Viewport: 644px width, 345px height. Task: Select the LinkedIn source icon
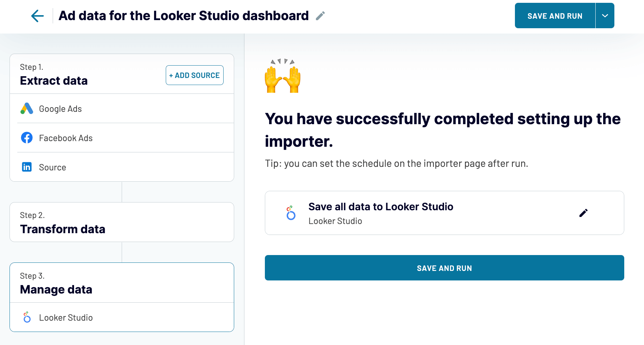tap(27, 167)
